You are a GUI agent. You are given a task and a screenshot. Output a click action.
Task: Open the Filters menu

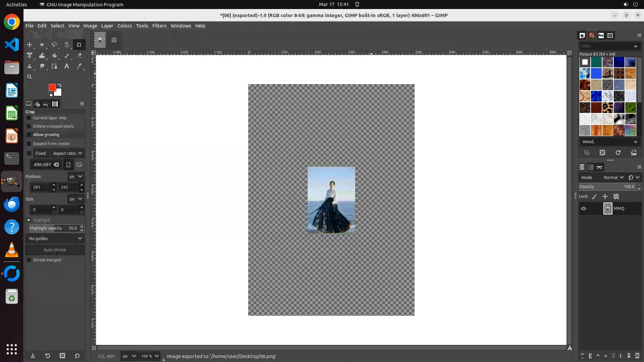pyautogui.click(x=159, y=26)
